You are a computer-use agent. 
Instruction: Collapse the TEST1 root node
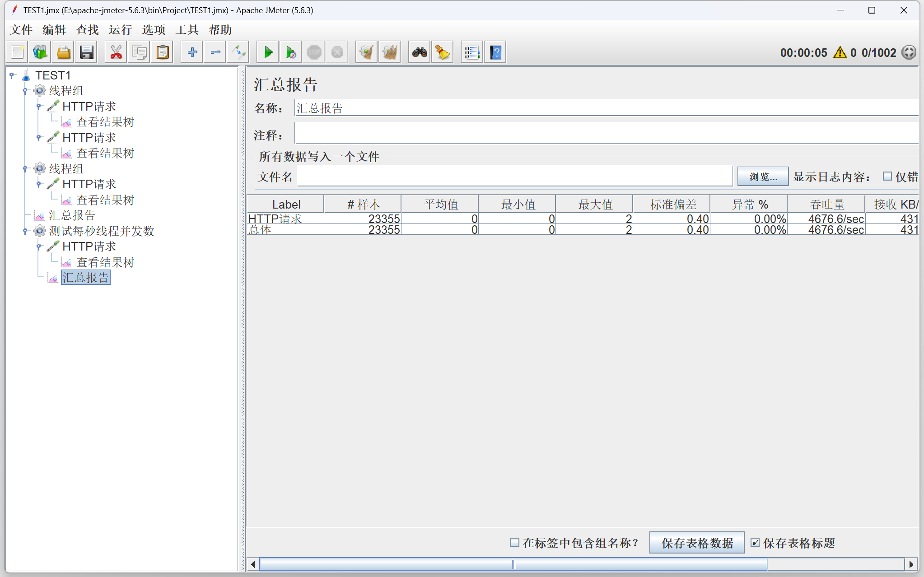pyautogui.click(x=13, y=75)
